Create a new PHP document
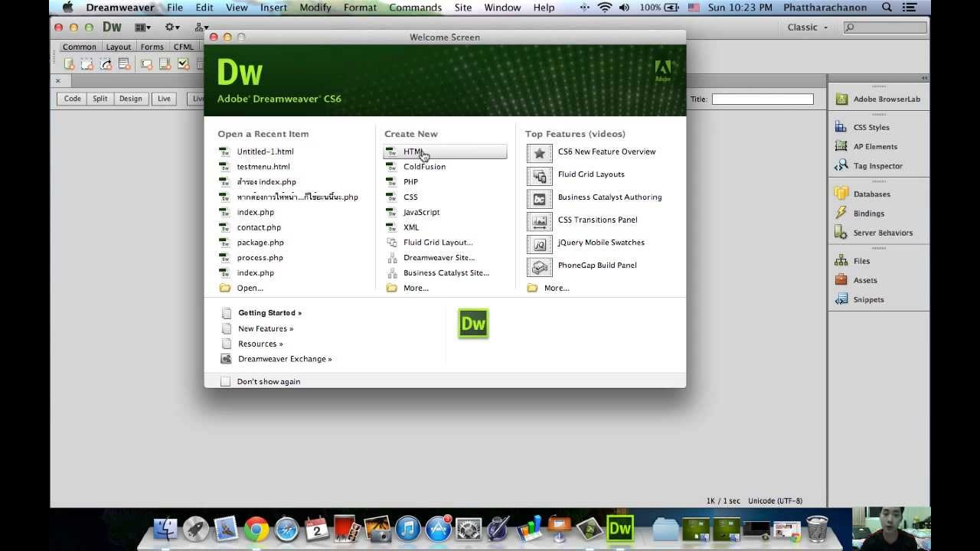This screenshot has width=980, height=551. point(410,181)
